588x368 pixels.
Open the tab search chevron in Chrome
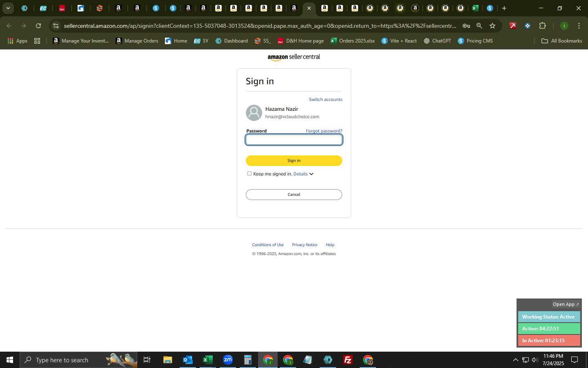8,8
